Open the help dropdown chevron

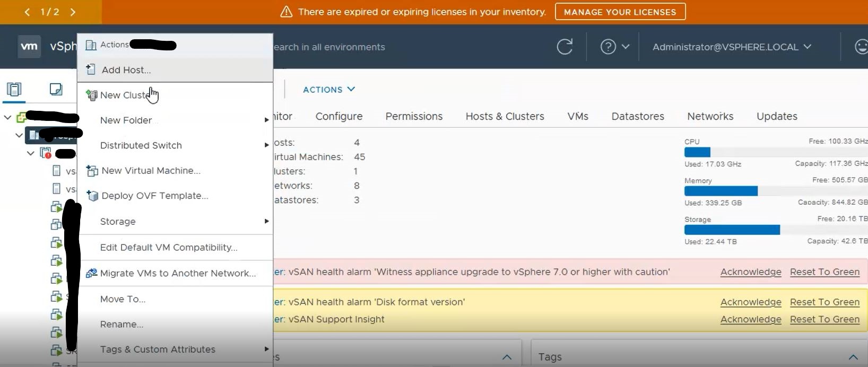coord(626,47)
